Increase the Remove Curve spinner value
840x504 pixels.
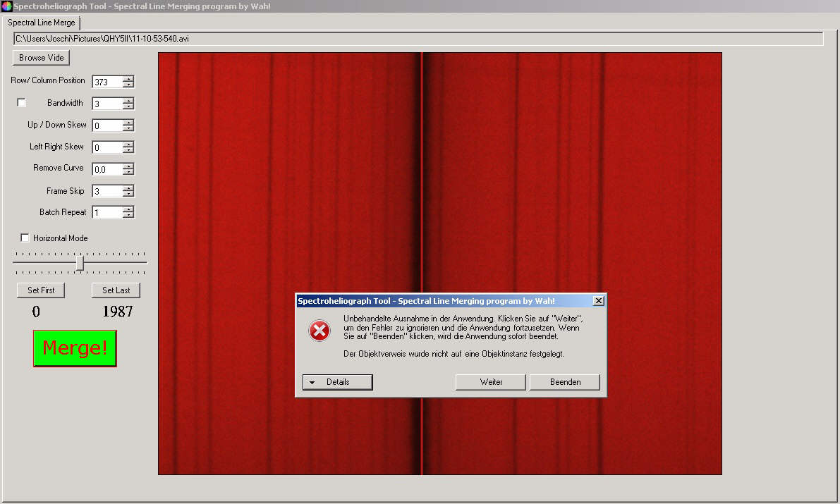(x=128, y=166)
